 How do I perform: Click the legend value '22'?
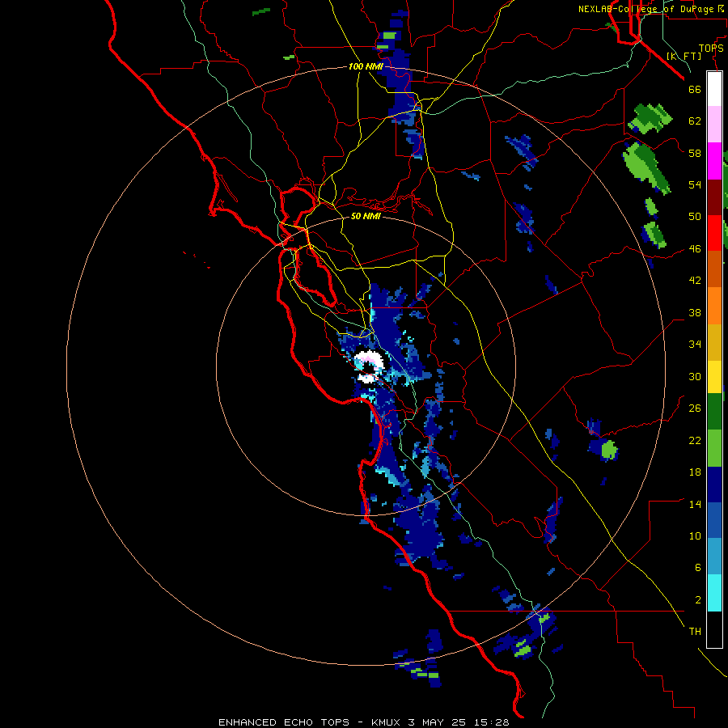(695, 440)
